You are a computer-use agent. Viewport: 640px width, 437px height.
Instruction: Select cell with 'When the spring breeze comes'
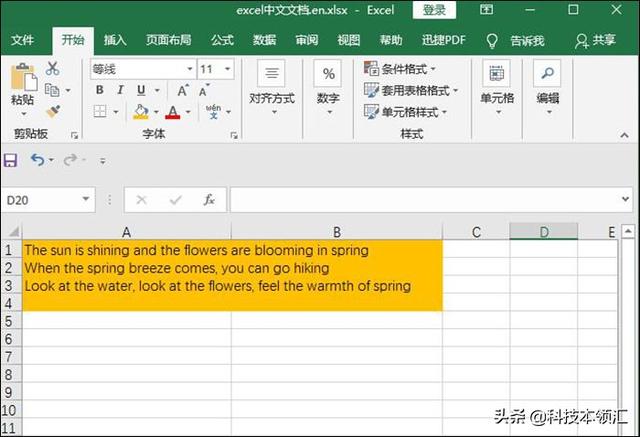[x=127, y=268]
